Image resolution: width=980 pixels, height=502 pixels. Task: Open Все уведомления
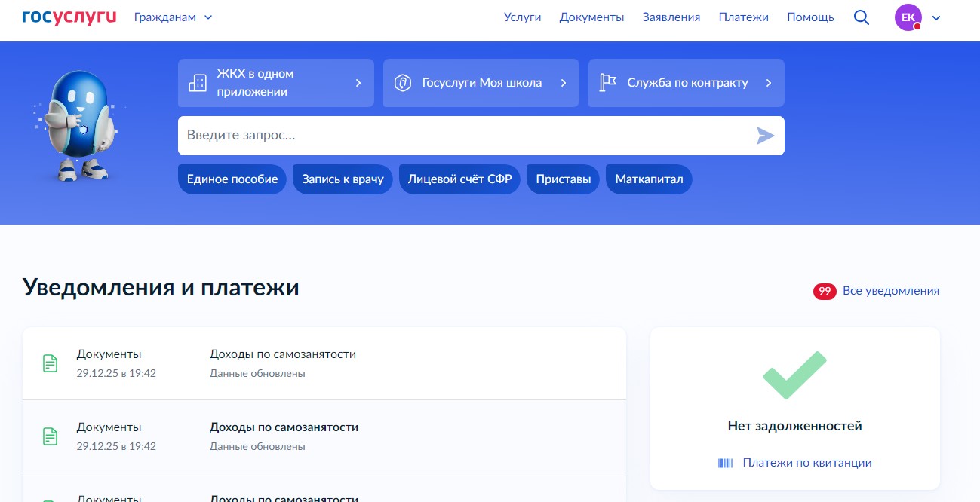[891, 290]
